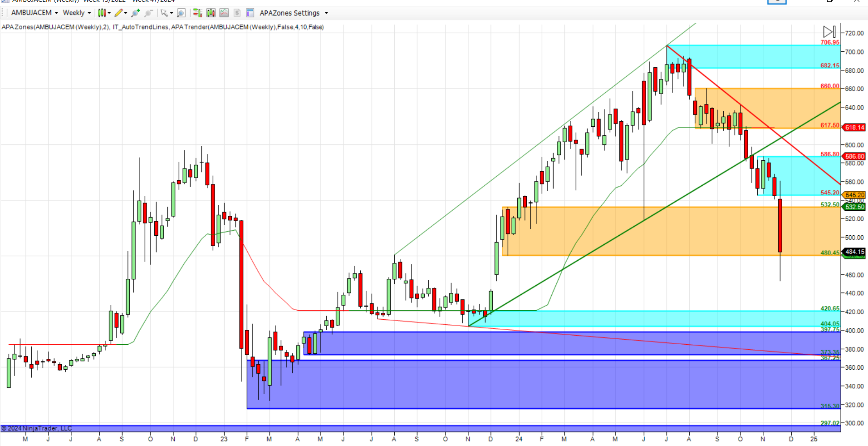Click the 297.02 zone label
The height and width of the screenshot is (446, 868).
830,423
